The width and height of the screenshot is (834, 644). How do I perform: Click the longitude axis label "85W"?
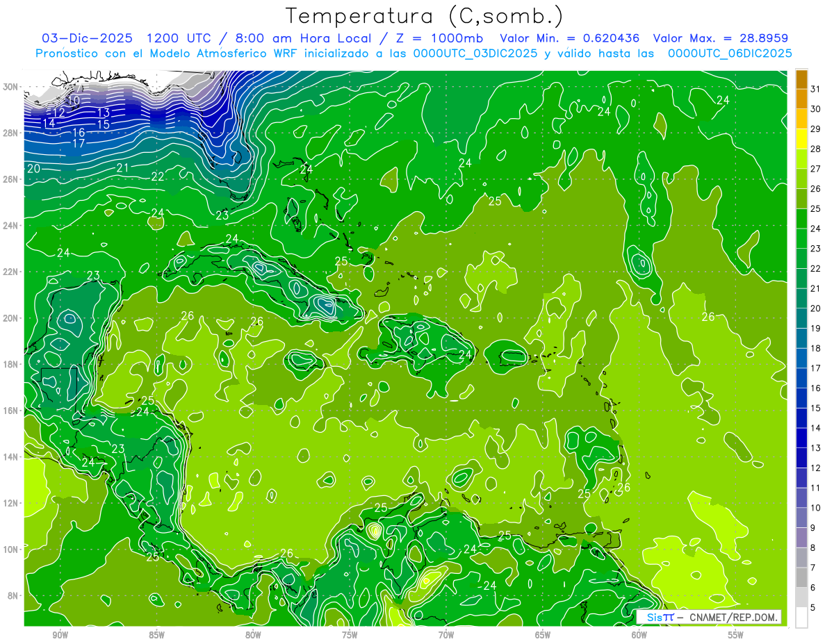tap(156, 635)
